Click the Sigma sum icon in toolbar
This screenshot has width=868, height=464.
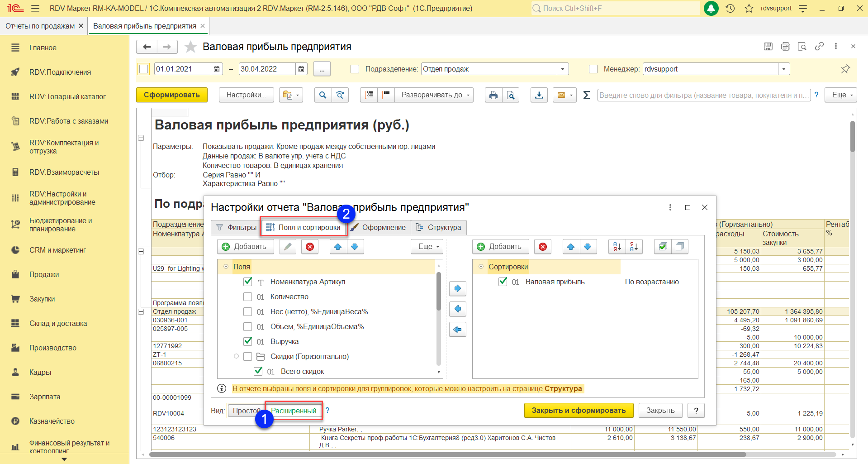tap(587, 95)
